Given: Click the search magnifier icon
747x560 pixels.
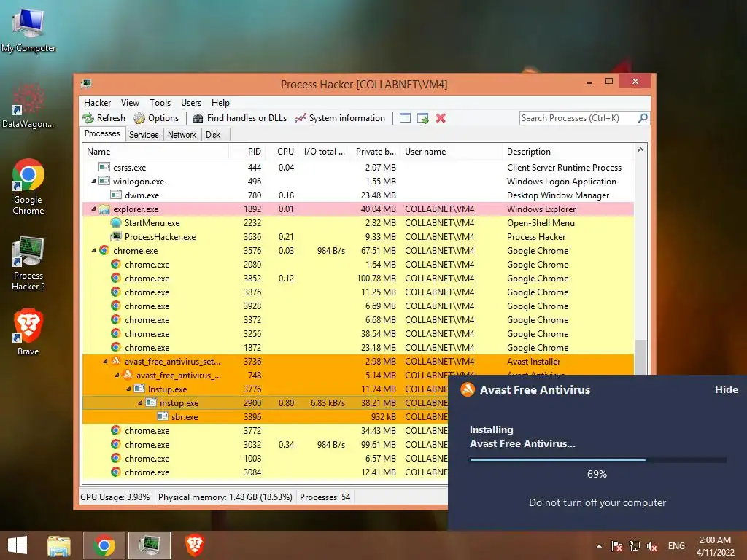Looking at the screenshot, I should (643, 117).
